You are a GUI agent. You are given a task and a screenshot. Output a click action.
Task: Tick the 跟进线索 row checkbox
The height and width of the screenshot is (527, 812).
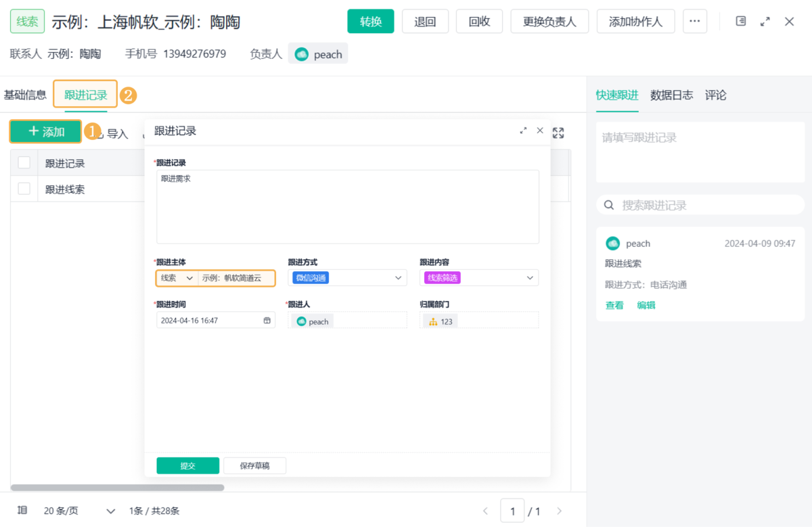[x=24, y=189]
